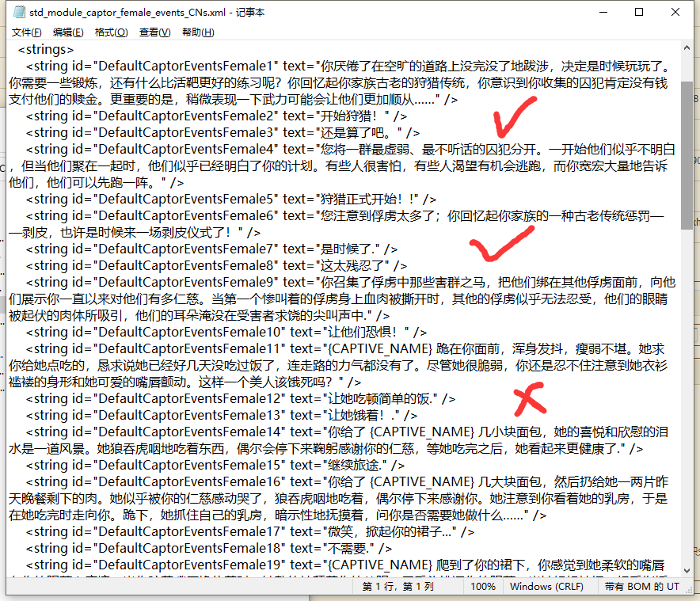Minimize the Notepad window
700x601 pixels.
point(603,12)
